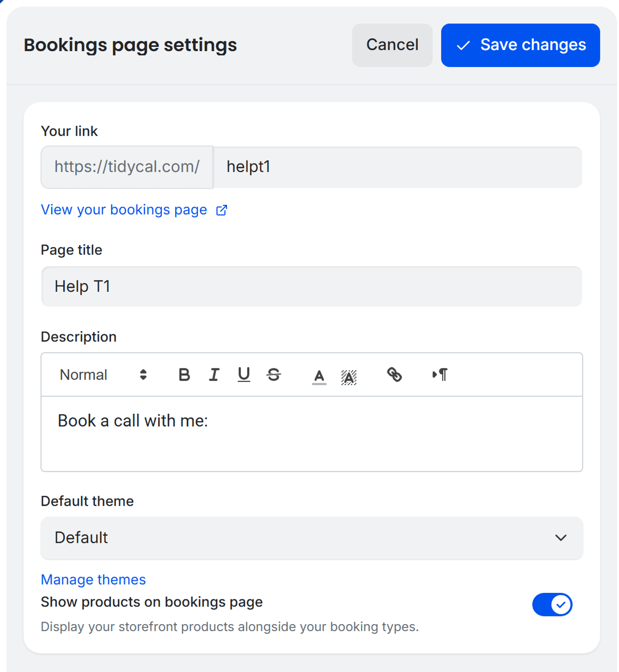Screen dimensions: 619x672
Task: Open the text color picker
Action: click(x=319, y=376)
